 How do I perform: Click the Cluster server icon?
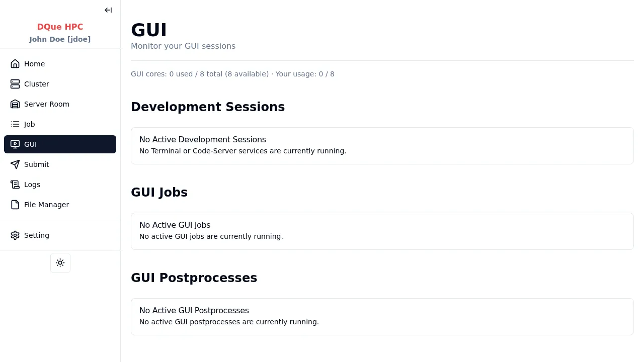15,84
